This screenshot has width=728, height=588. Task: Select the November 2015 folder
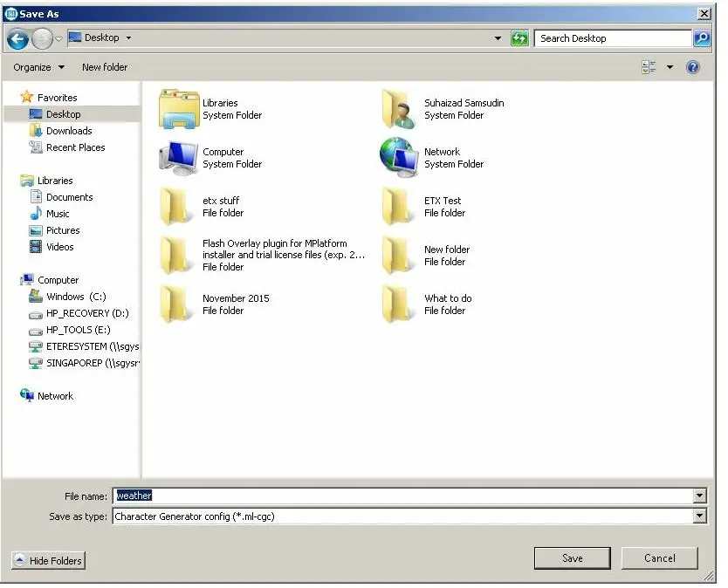pos(177,304)
